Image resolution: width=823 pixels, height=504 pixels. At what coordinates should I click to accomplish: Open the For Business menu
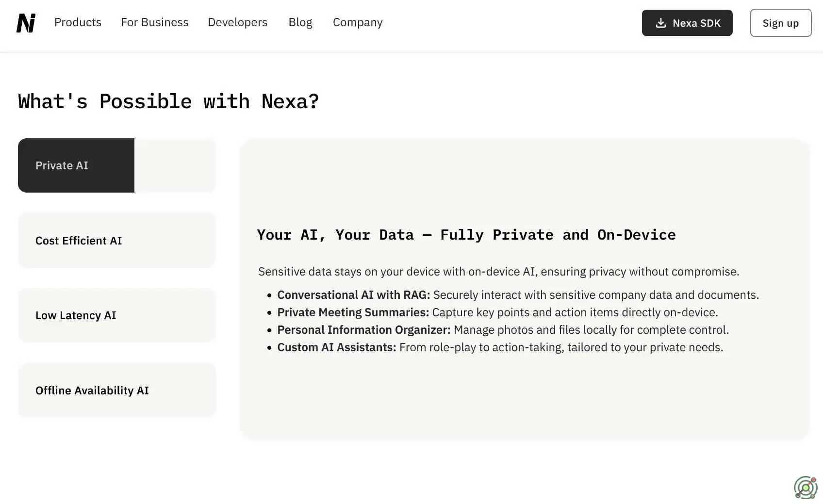pyautogui.click(x=154, y=22)
